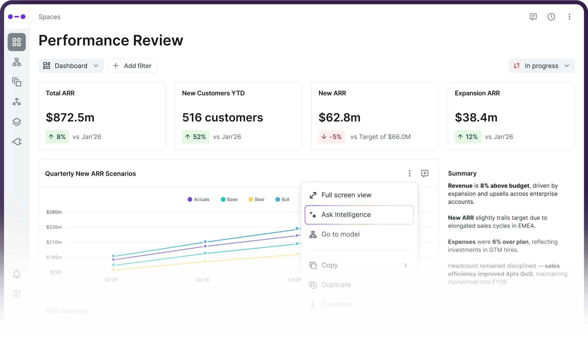Open notifications bell in sidebar
Image resolution: width=588 pixels, height=364 pixels.
pyautogui.click(x=17, y=274)
